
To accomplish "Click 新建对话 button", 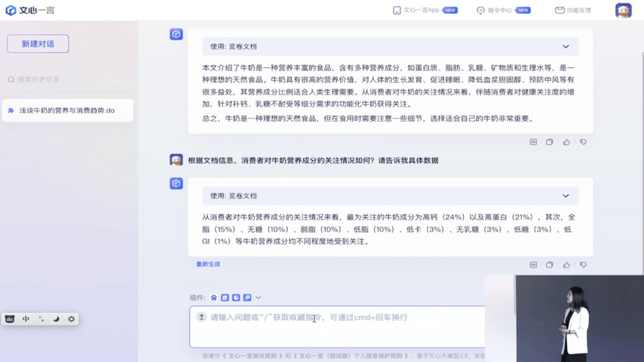I will tap(38, 44).
